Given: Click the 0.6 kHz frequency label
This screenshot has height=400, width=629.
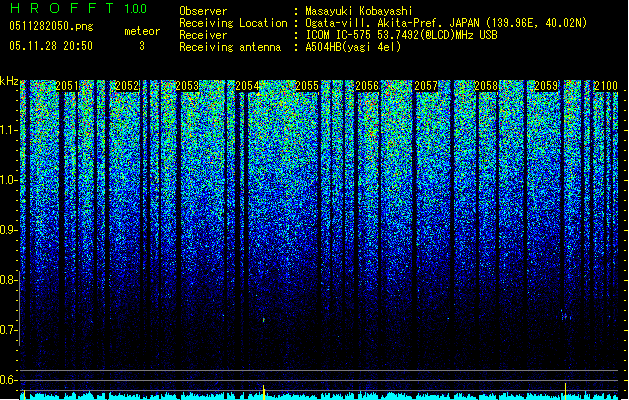Looking at the screenshot, I should coord(9,380).
